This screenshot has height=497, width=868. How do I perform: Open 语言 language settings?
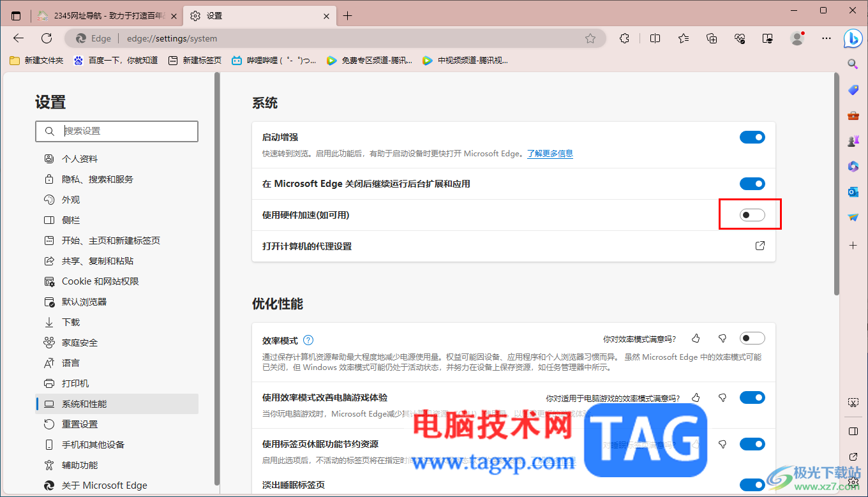(117, 363)
